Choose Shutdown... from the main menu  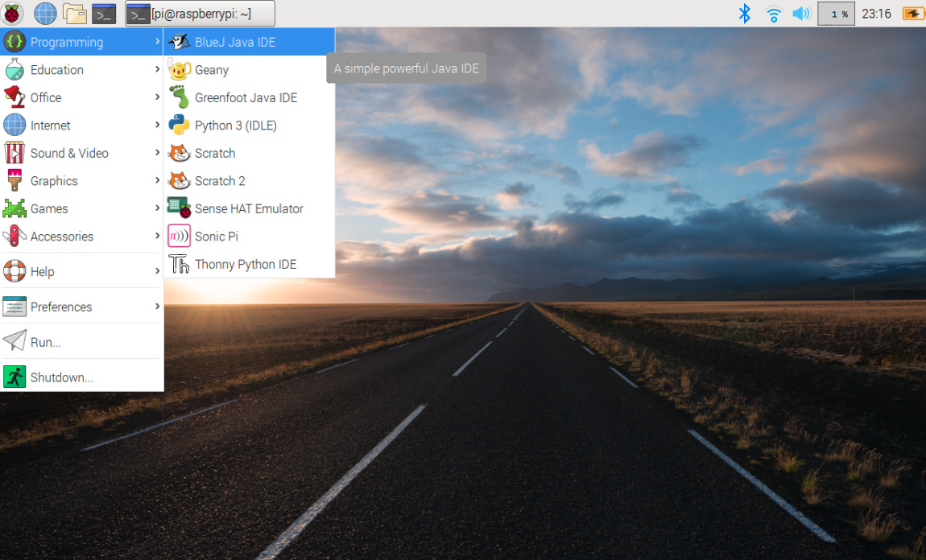click(82, 377)
